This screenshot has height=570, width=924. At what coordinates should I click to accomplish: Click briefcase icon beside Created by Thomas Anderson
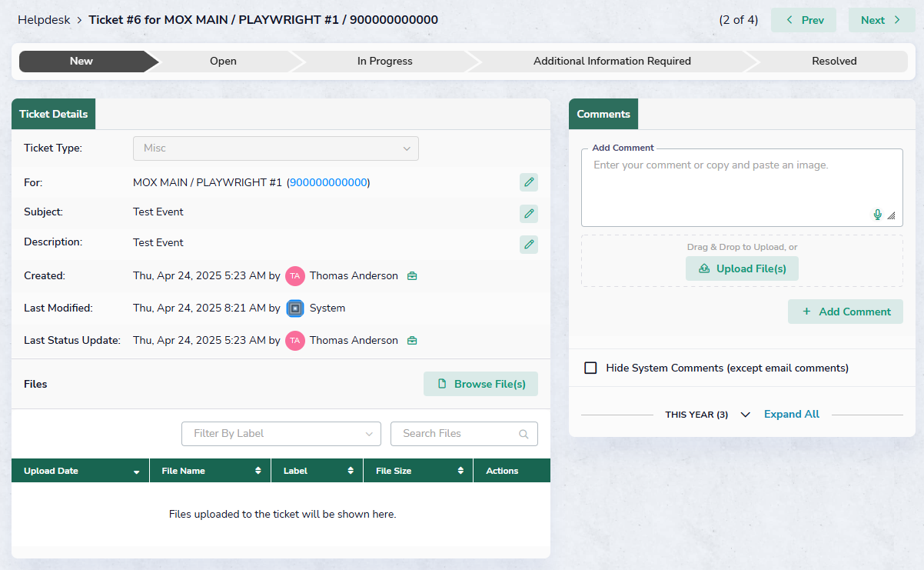tap(412, 276)
